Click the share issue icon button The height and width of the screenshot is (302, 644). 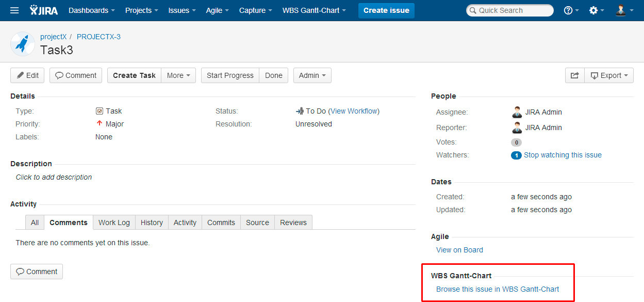coord(574,75)
